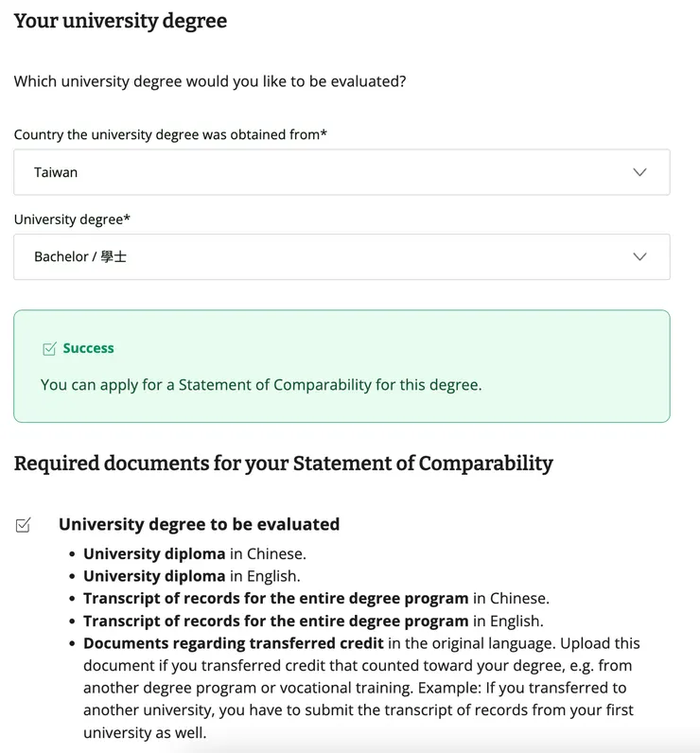Click the "Required documents" section heading
Viewport: 700px width, 753px height.
283,464
